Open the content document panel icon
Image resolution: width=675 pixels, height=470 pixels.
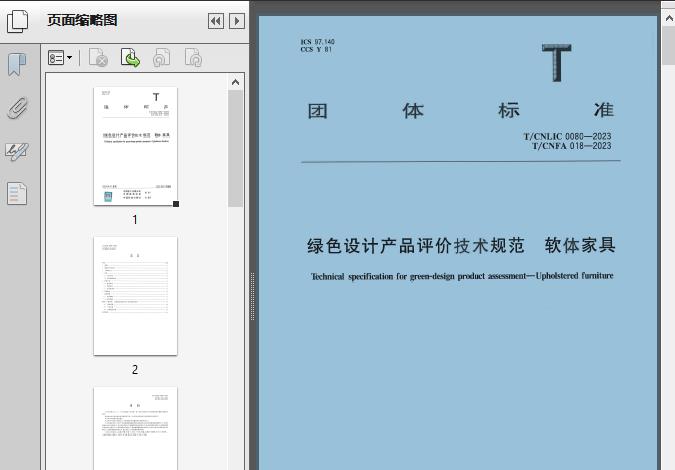17,193
